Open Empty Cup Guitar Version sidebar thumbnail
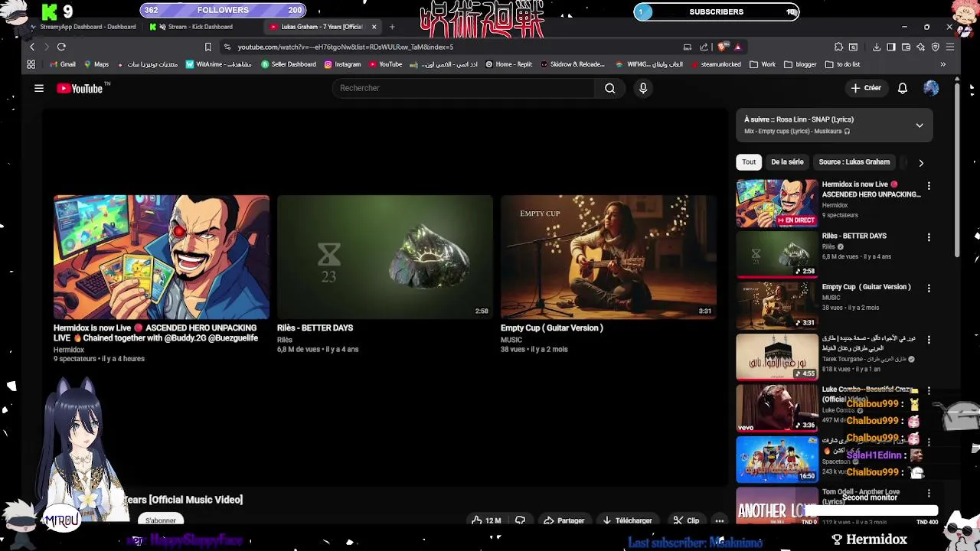 point(777,306)
